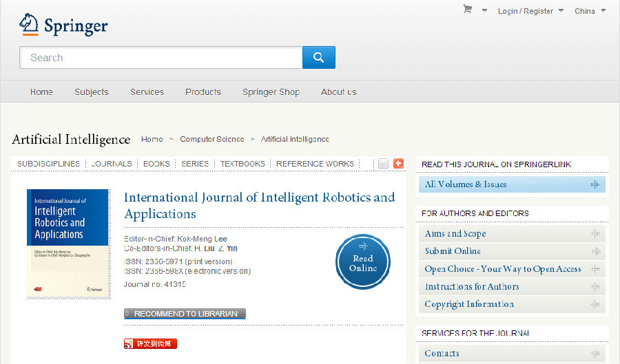Image resolution: width=620 pixels, height=364 pixels.
Task: Click into the Search text field
Action: click(x=161, y=58)
